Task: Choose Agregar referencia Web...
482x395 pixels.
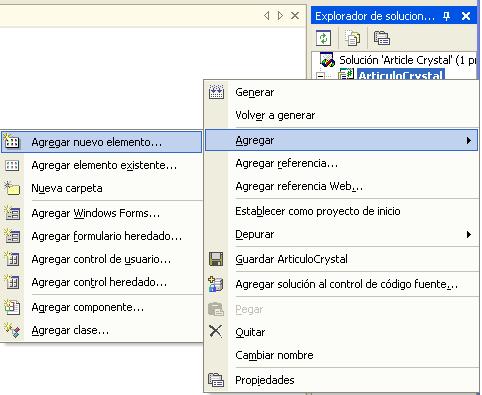Action: (341, 186)
